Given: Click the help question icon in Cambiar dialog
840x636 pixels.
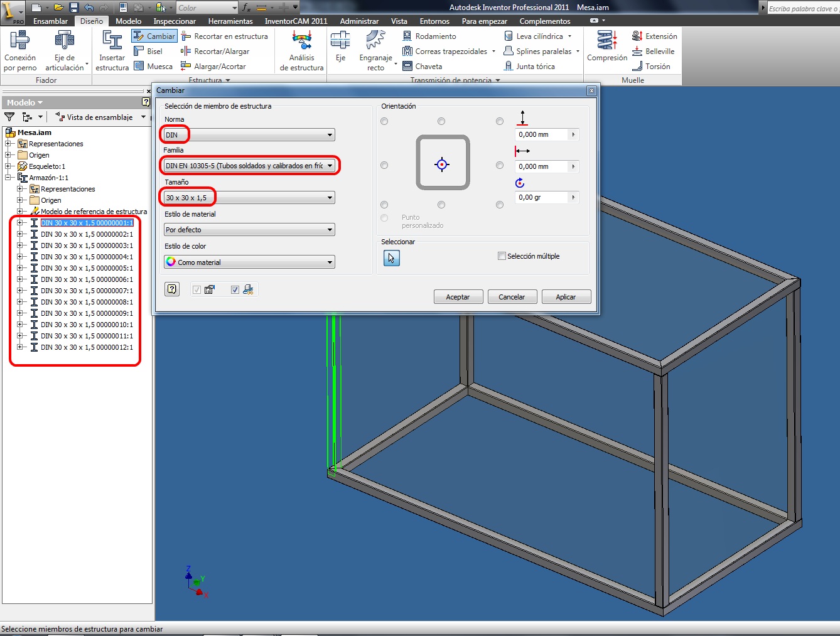Looking at the screenshot, I should [172, 289].
